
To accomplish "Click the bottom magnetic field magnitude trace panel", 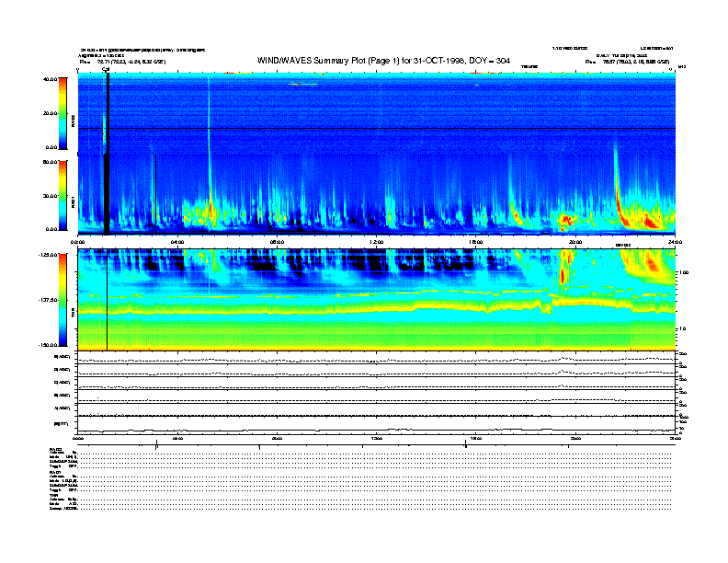I will tap(377, 425).
